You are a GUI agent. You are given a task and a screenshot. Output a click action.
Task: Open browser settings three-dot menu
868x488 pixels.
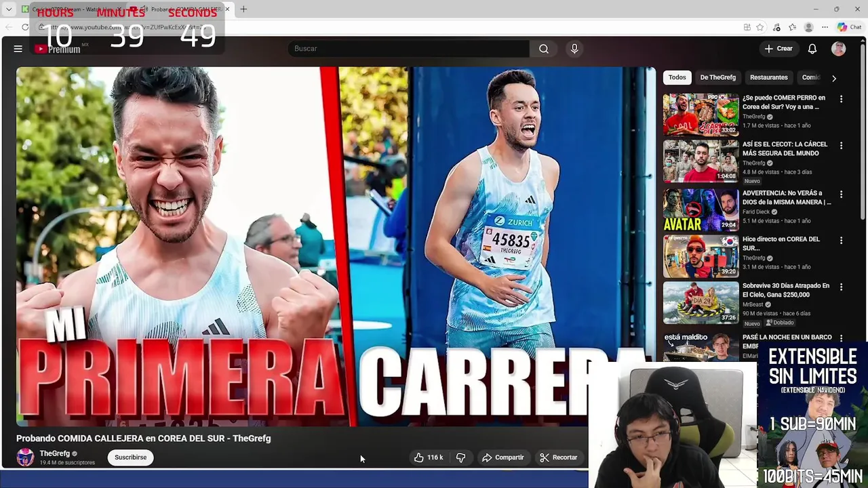coord(825,27)
